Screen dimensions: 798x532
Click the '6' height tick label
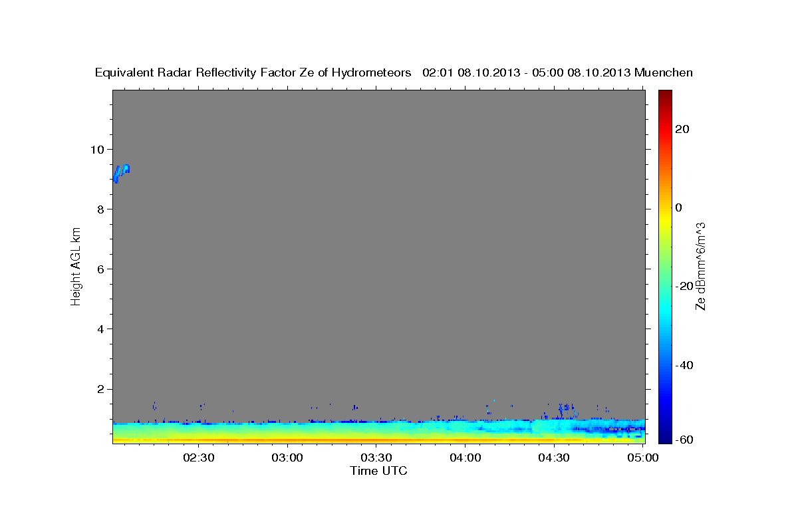[x=101, y=269]
